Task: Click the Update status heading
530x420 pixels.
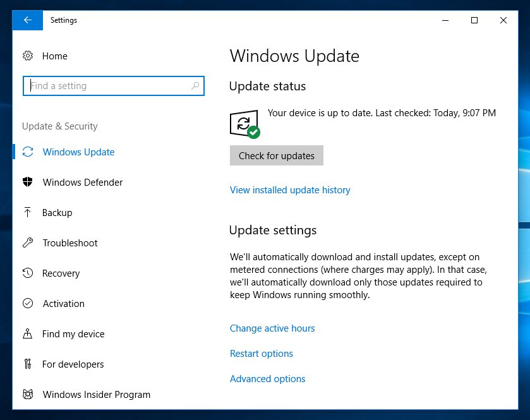Action: 267,86
